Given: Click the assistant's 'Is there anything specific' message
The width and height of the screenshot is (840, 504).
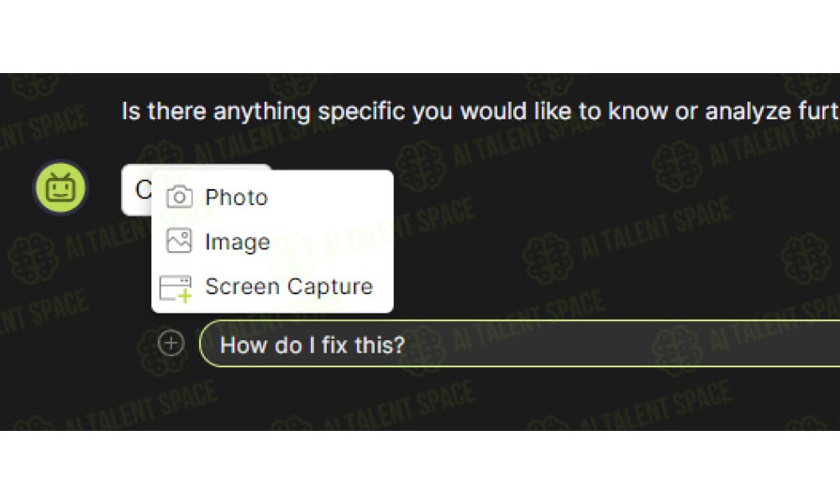Looking at the screenshot, I should point(480,112).
